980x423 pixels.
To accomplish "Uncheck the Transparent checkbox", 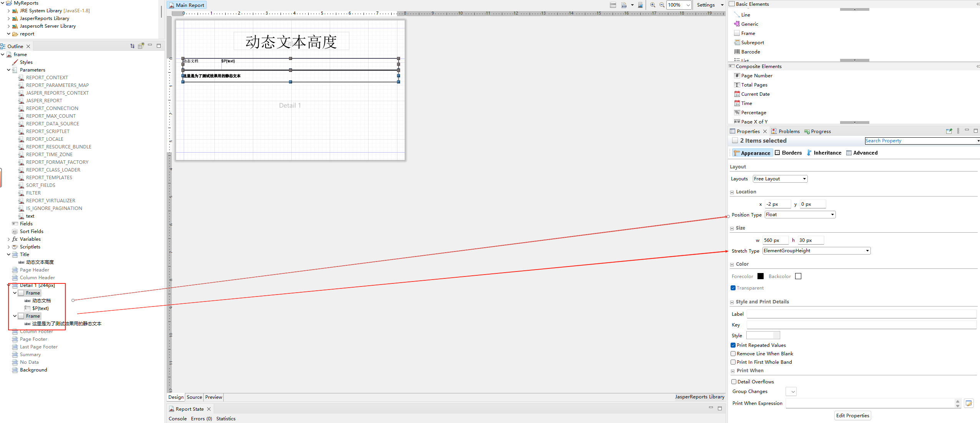I will [x=733, y=288].
